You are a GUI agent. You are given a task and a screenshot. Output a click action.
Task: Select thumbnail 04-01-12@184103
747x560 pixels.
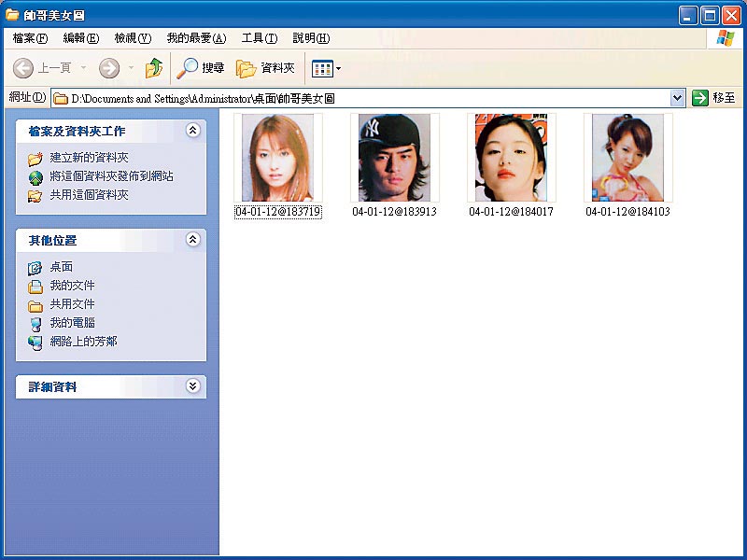(627, 158)
